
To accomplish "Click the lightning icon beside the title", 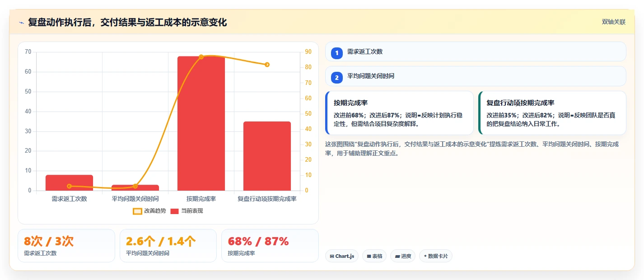I will [x=21, y=23].
